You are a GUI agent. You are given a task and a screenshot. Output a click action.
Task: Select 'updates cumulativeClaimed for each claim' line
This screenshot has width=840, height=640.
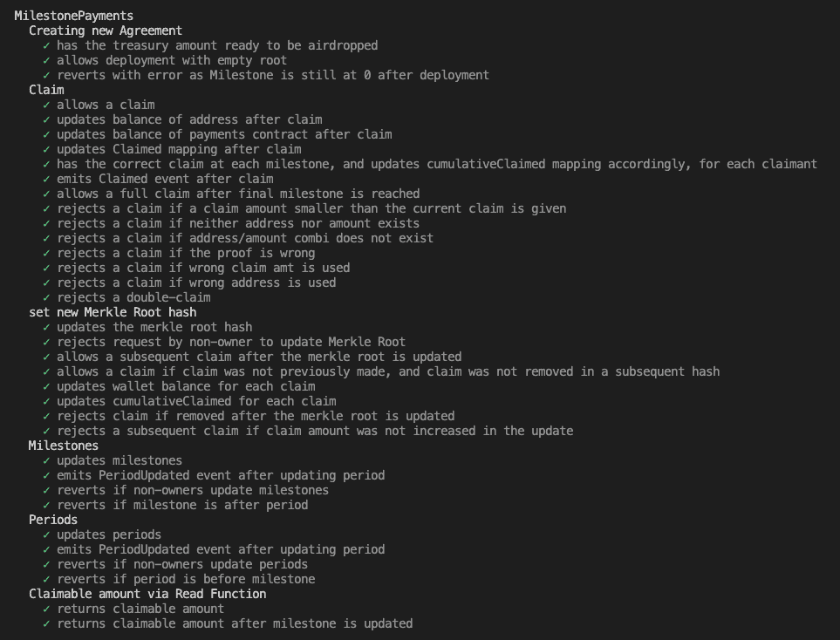pyautogui.click(x=196, y=402)
